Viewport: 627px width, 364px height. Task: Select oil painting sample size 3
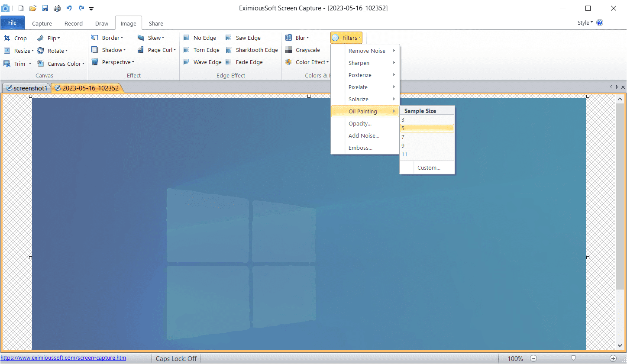(x=427, y=119)
